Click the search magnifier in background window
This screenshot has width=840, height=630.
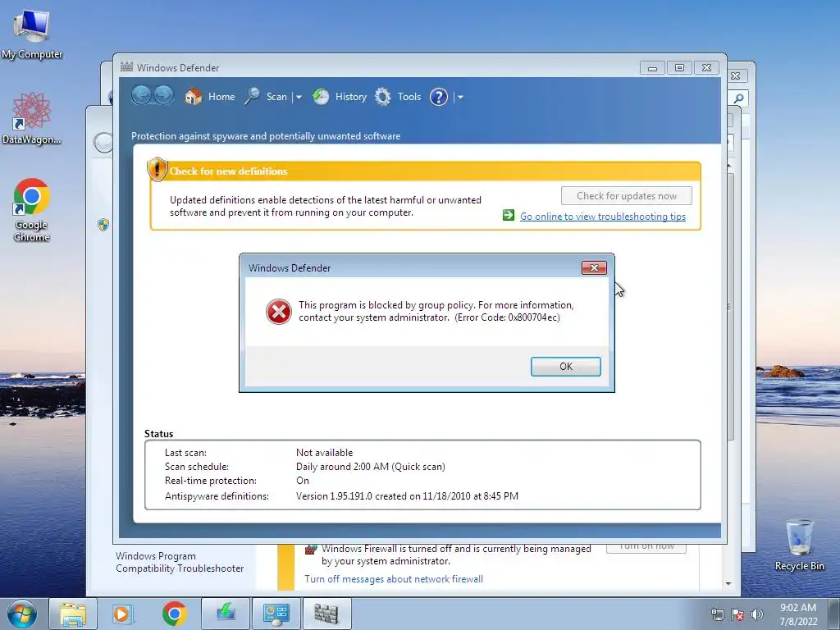pyautogui.click(x=739, y=98)
